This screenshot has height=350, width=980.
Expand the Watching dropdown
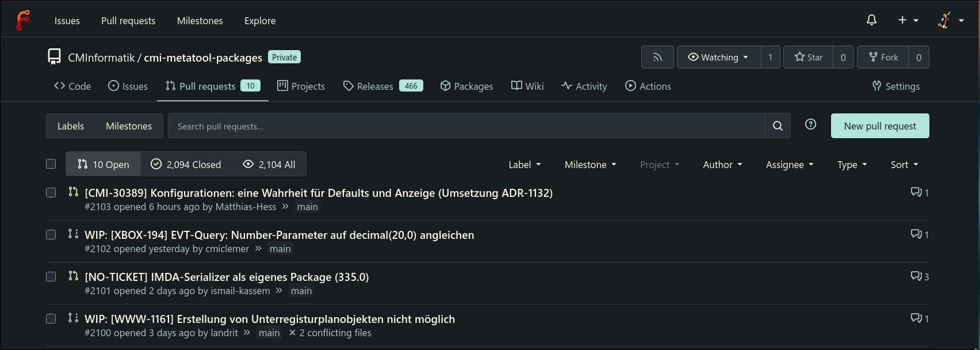(719, 57)
